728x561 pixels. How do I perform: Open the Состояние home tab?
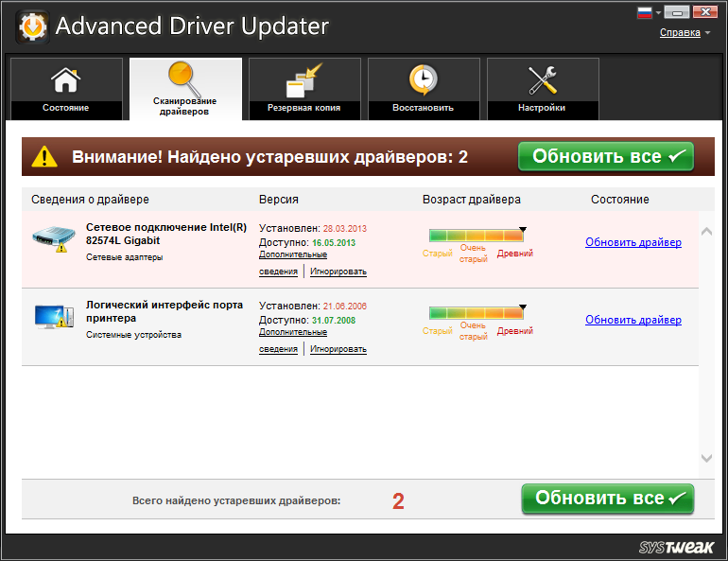pyautogui.click(x=66, y=89)
